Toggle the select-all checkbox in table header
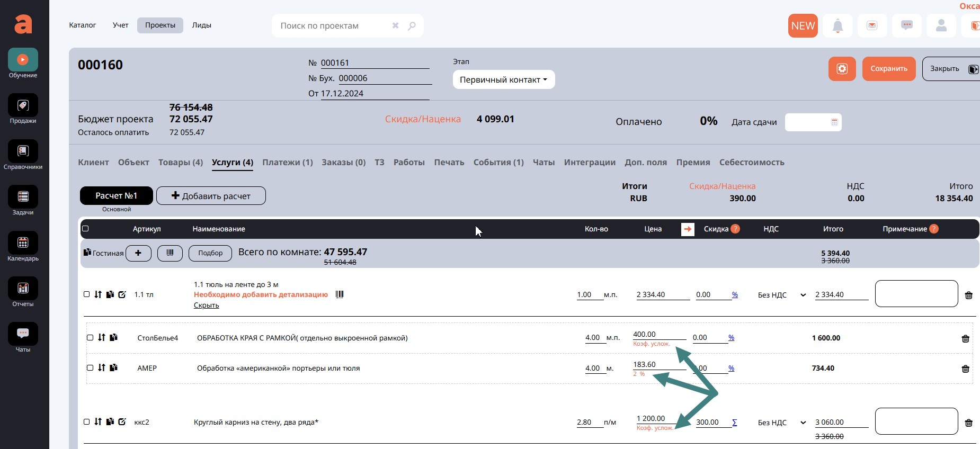The image size is (980, 449). 85,229
